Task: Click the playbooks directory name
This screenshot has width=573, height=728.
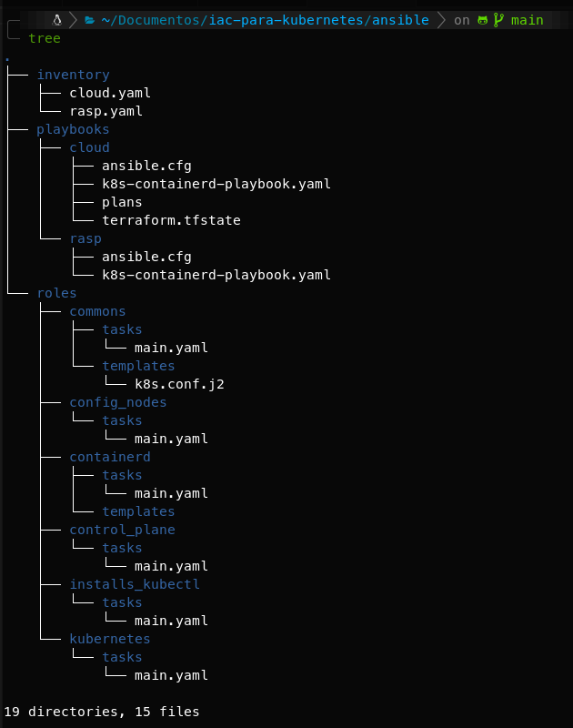Action: [73, 129]
